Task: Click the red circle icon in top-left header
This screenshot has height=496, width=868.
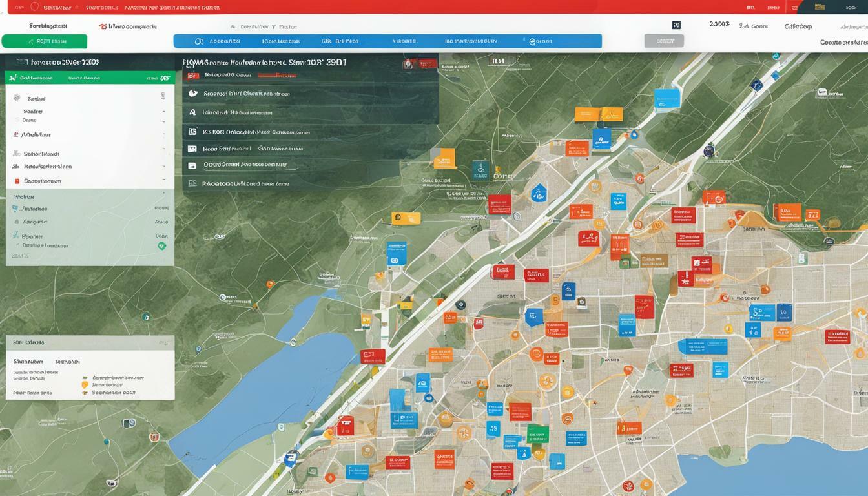Action: (35, 7)
